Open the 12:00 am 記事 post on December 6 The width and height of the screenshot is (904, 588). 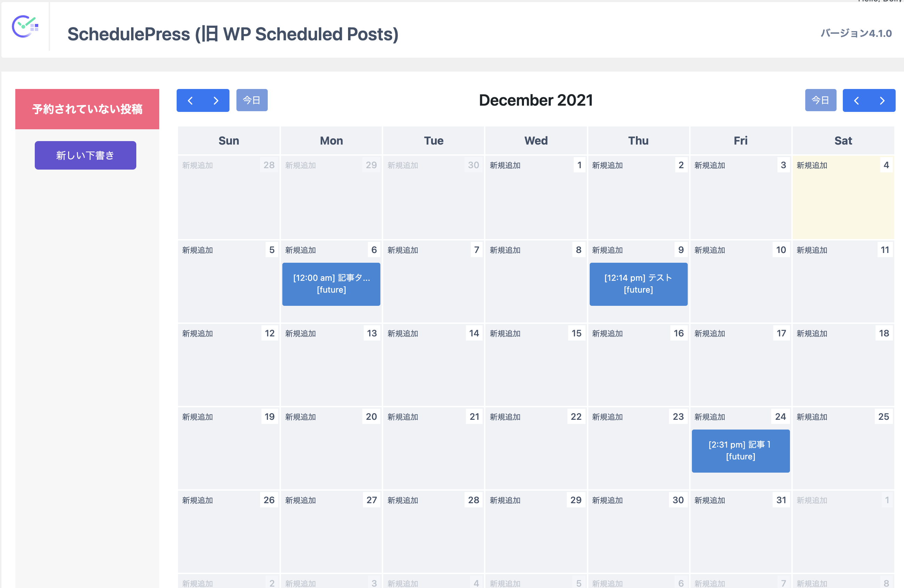pos(331,284)
